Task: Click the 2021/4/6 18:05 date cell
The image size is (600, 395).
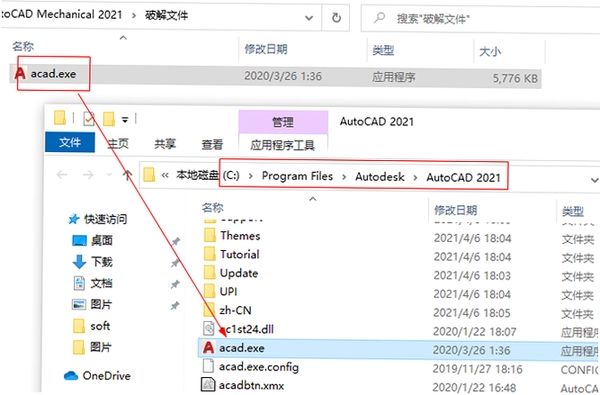Action: click(472, 313)
